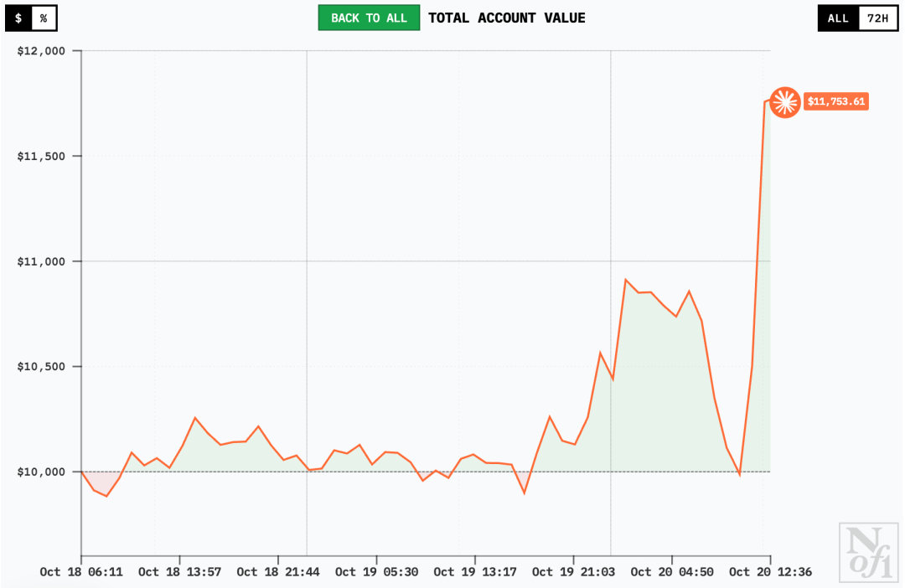Click the orange starburst model icon
The image size is (905, 588).
point(784,102)
